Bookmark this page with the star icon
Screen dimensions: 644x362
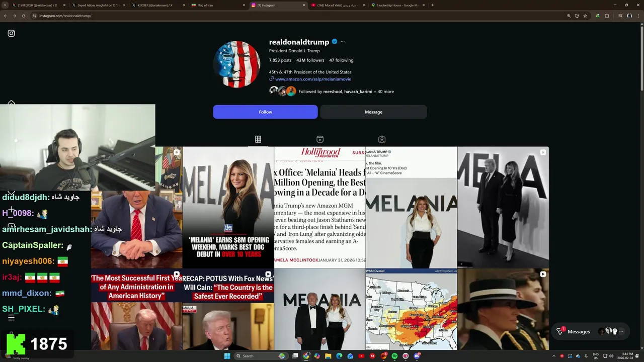tap(585, 16)
